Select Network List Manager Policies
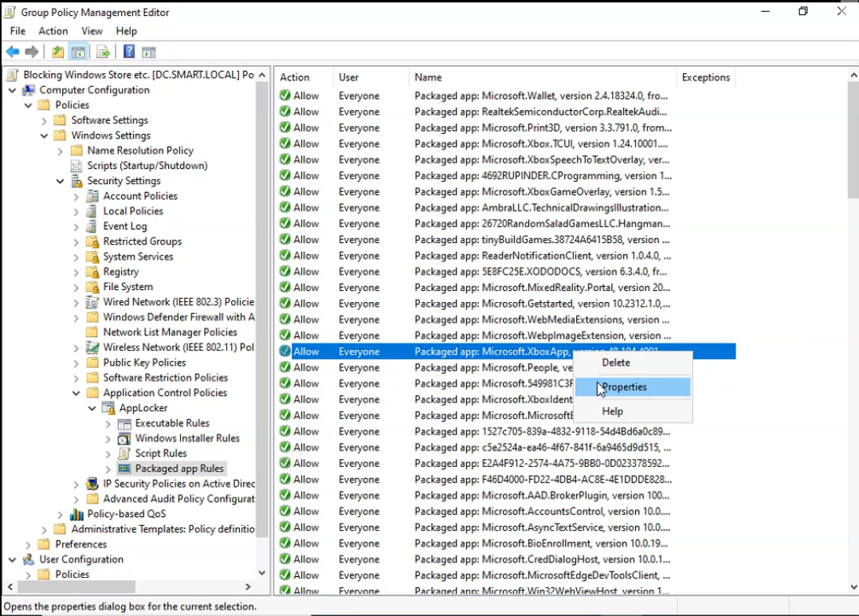Screen dimensions: 859x616 pyautogui.click(x=170, y=332)
